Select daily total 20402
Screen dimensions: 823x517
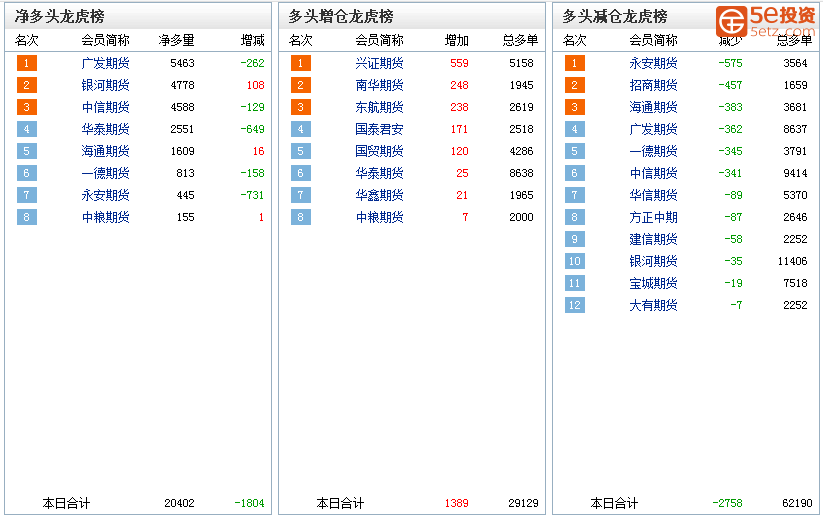click(x=180, y=503)
